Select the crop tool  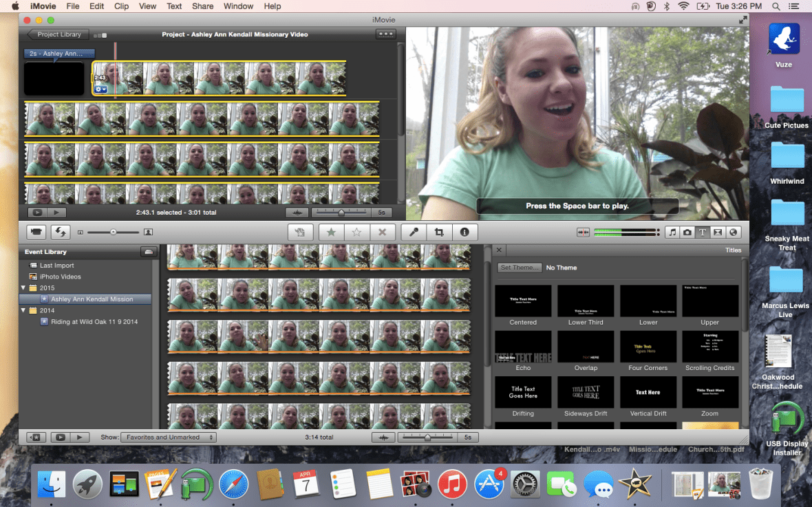439,233
